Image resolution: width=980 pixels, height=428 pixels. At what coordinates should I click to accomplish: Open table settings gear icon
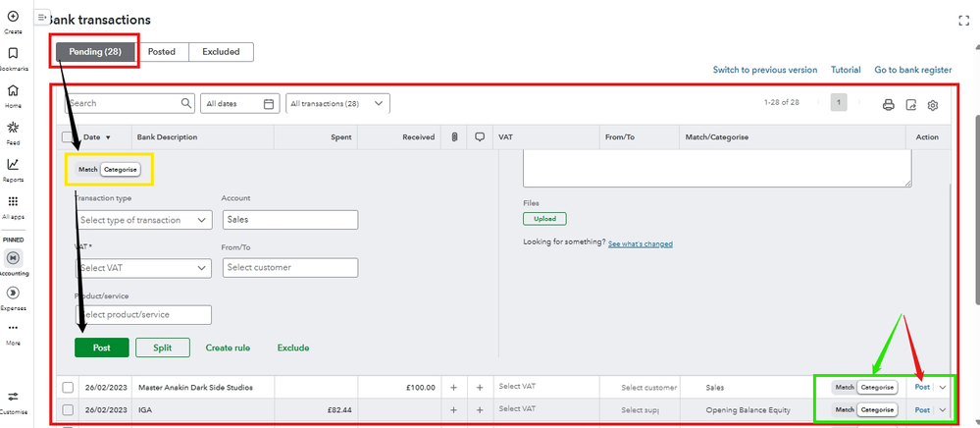pos(933,105)
